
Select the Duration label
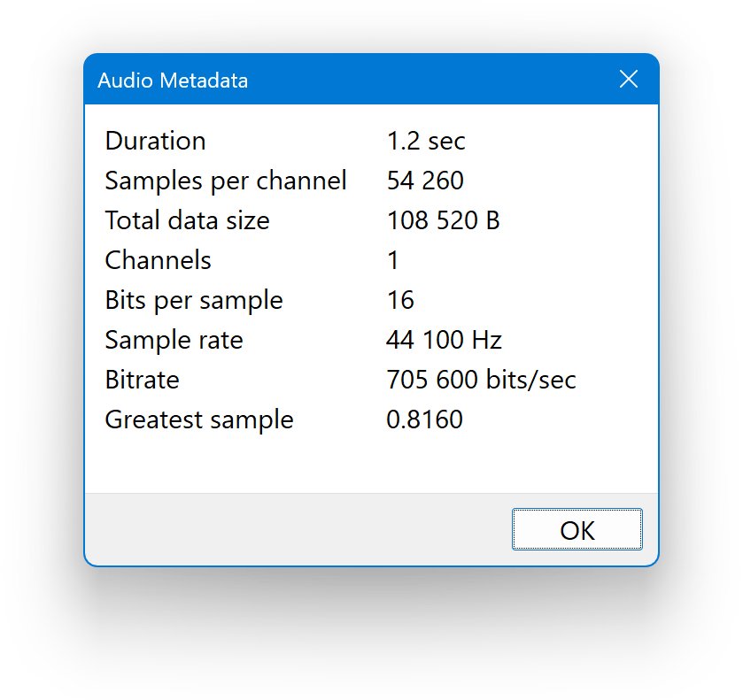pyautogui.click(x=156, y=141)
